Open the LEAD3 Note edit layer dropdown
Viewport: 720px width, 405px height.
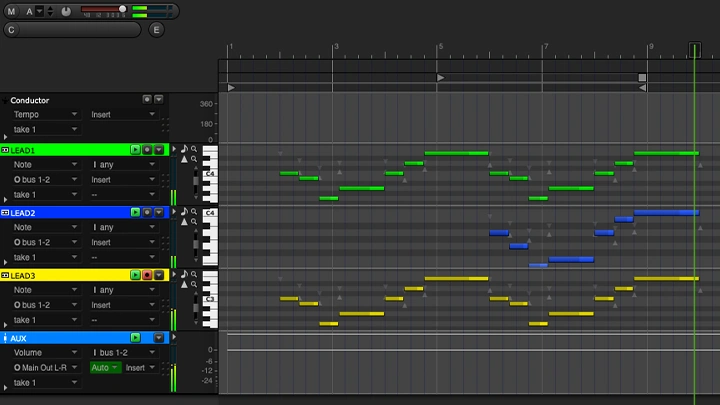[45, 290]
